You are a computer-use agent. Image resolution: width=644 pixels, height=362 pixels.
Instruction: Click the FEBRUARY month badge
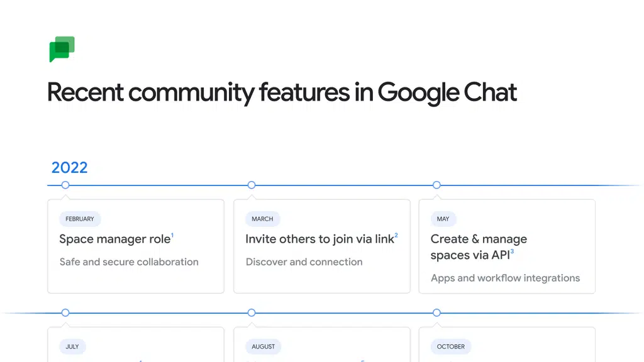click(80, 219)
